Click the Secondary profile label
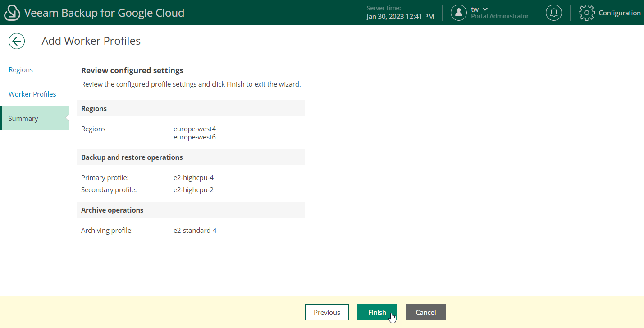The width and height of the screenshot is (644, 328). (x=109, y=190)
